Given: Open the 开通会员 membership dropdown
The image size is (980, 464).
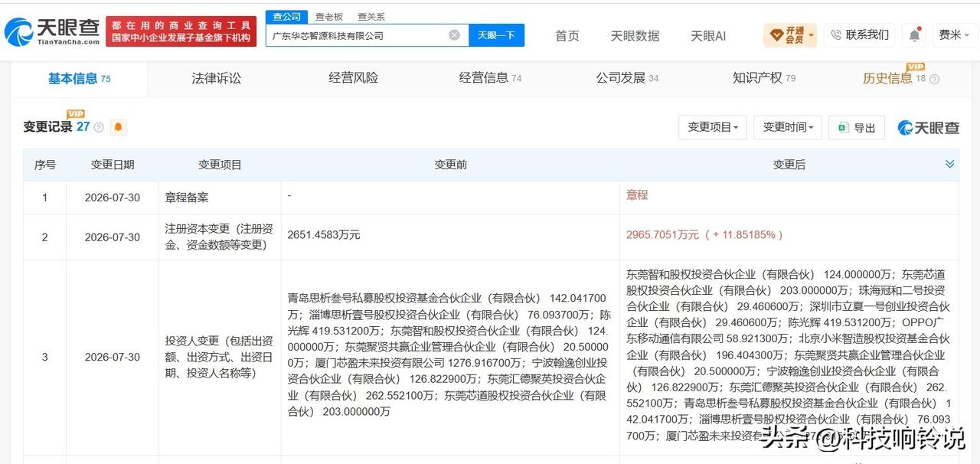Looking at the screenshot, I should coord(790,35).
